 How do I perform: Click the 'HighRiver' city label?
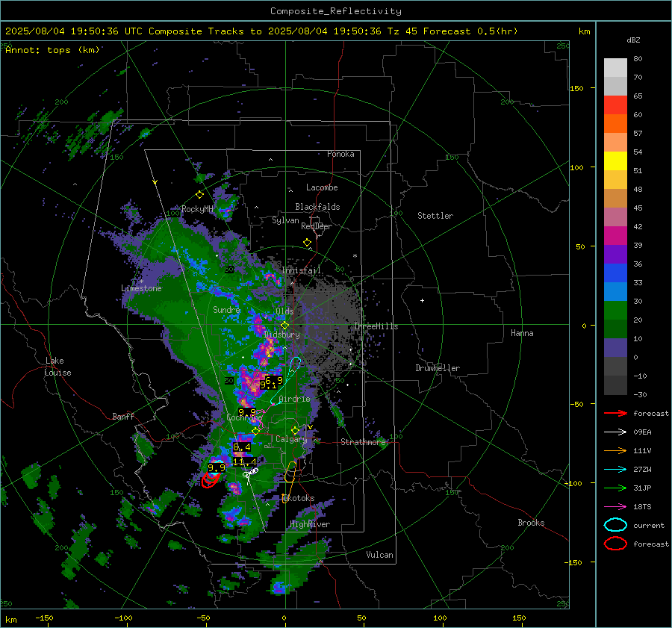click(310, 524)
